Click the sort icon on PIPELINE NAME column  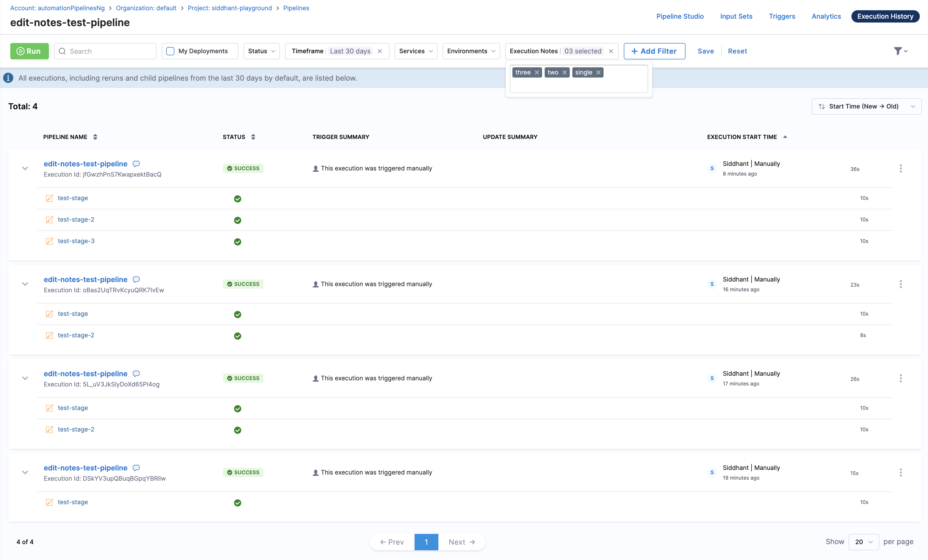[95, 137]
